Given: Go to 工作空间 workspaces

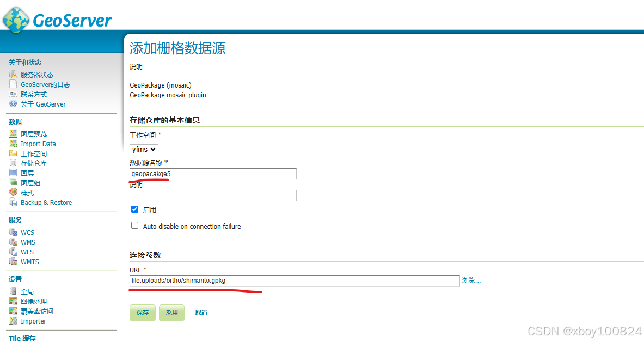Looking at the screenshot, I should 34,153.
